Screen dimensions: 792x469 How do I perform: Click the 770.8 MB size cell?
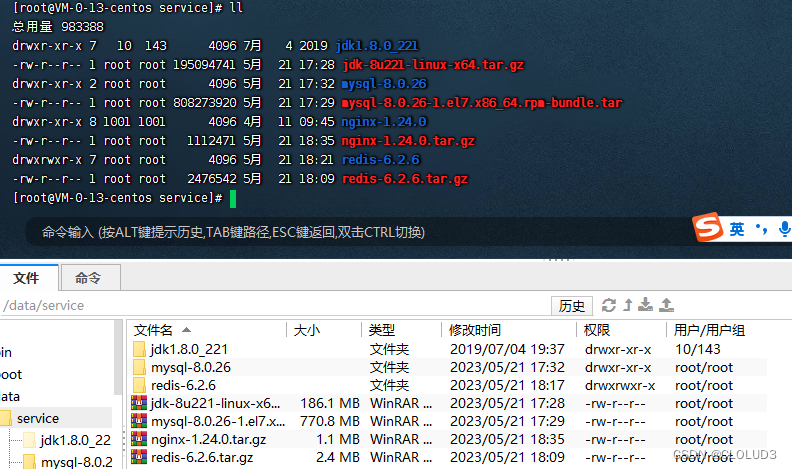click(330, 422)
